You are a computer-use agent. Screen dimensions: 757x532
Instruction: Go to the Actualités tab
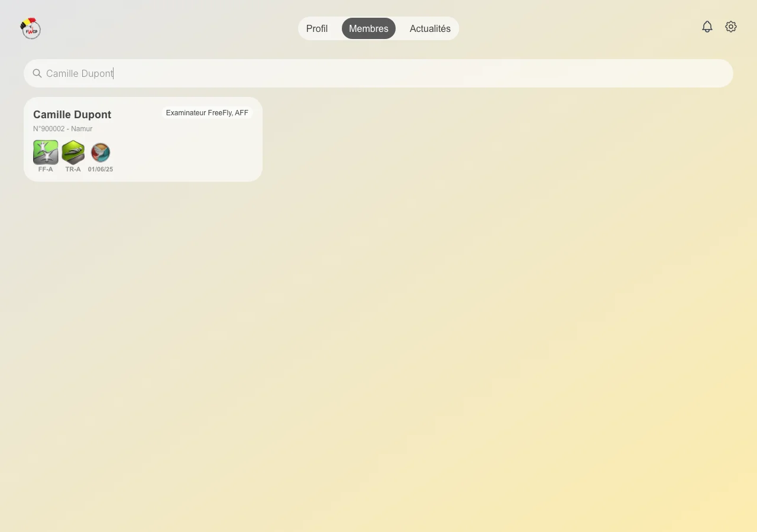[430, 28]
